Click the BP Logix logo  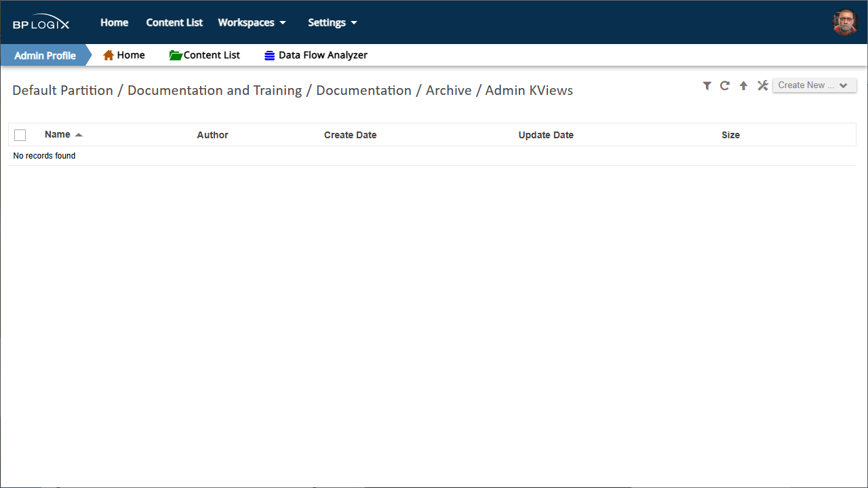click(41, 22)
